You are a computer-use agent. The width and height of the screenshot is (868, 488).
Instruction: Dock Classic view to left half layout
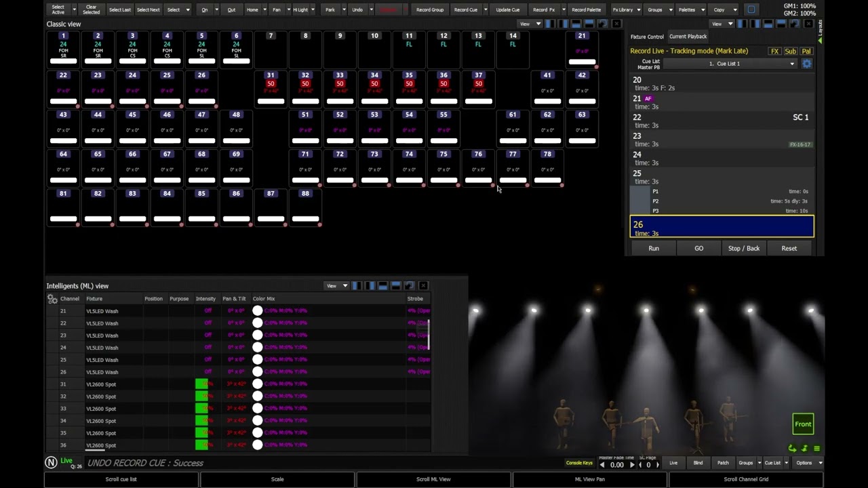(549, 24)
